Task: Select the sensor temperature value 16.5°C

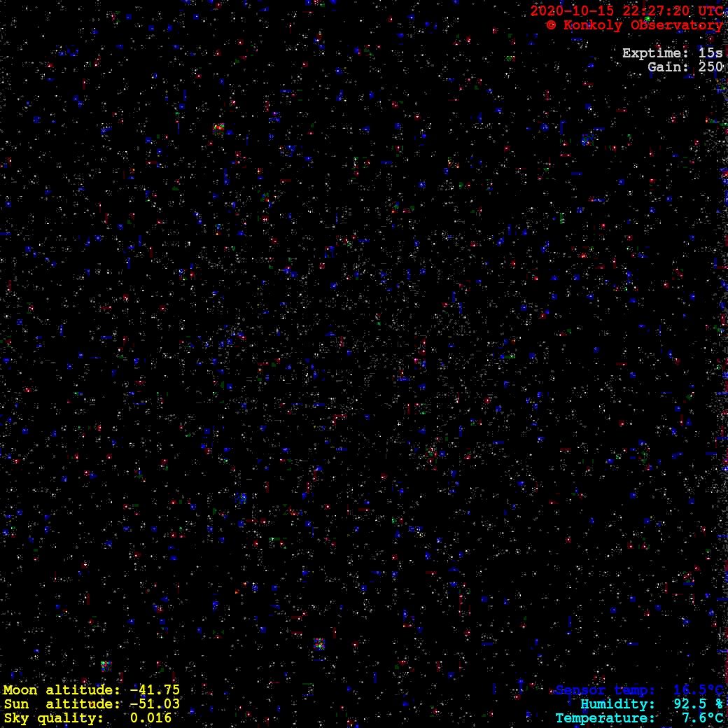Action: coord(698,690)
